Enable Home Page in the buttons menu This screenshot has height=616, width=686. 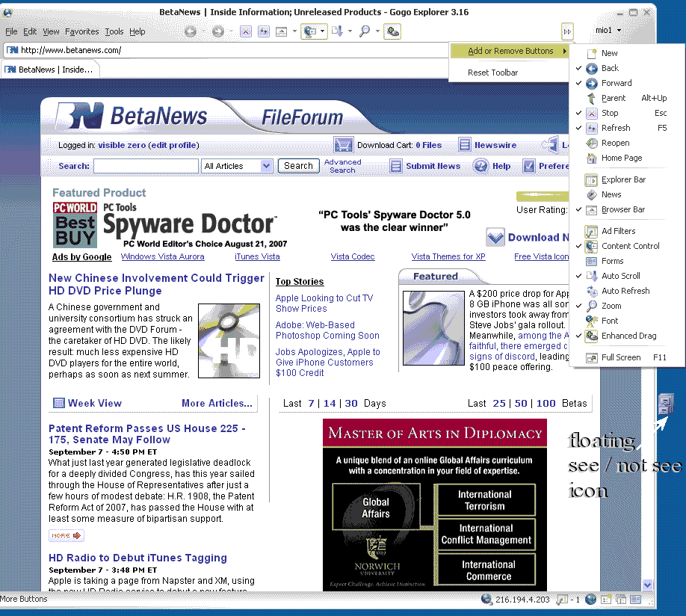[620, 158]
